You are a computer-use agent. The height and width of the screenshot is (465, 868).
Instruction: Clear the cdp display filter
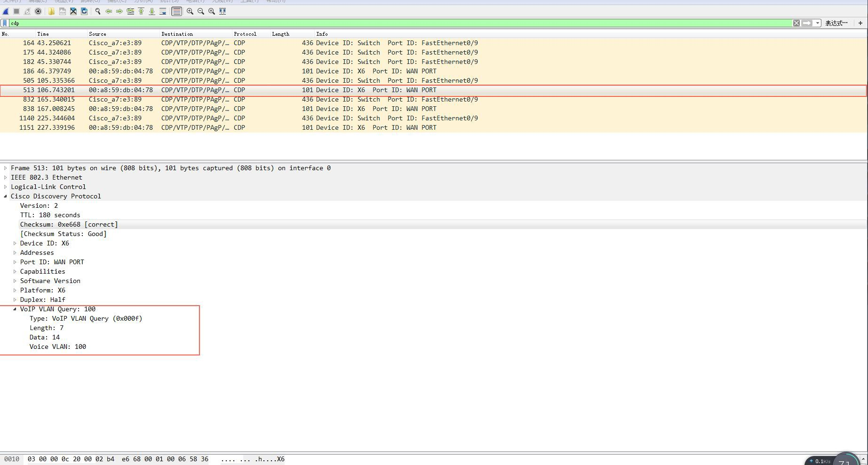coord(796,23)
